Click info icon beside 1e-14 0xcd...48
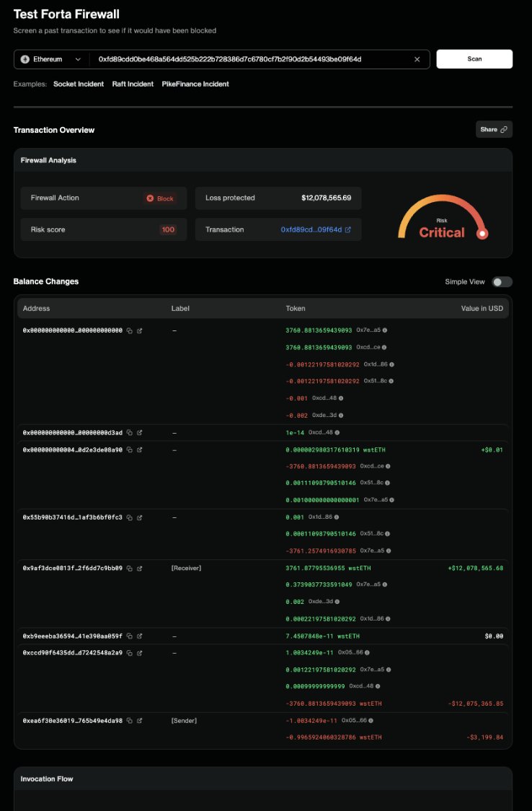The width and height of the screenshot is (532, 811). 337,432
